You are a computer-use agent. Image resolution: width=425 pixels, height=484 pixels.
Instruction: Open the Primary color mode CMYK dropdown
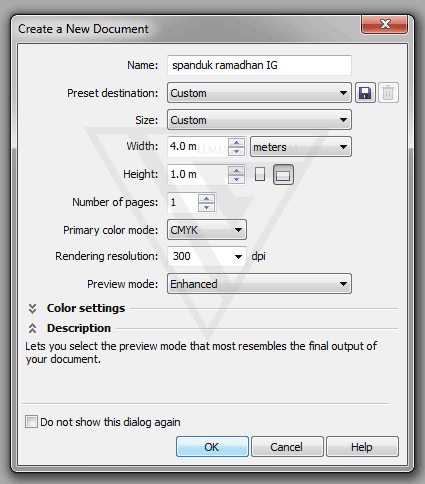(x=207, y=230)
